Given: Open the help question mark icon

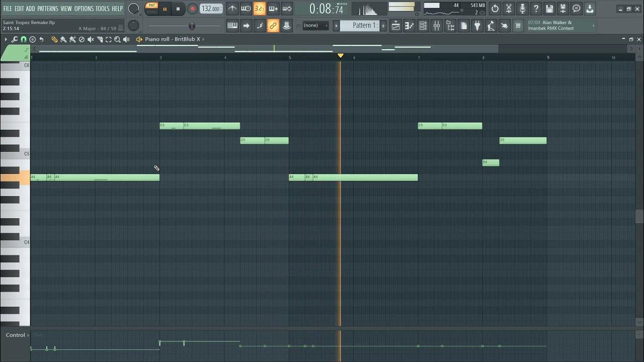Looking at the screenshot, I should (x=536, y=9).
